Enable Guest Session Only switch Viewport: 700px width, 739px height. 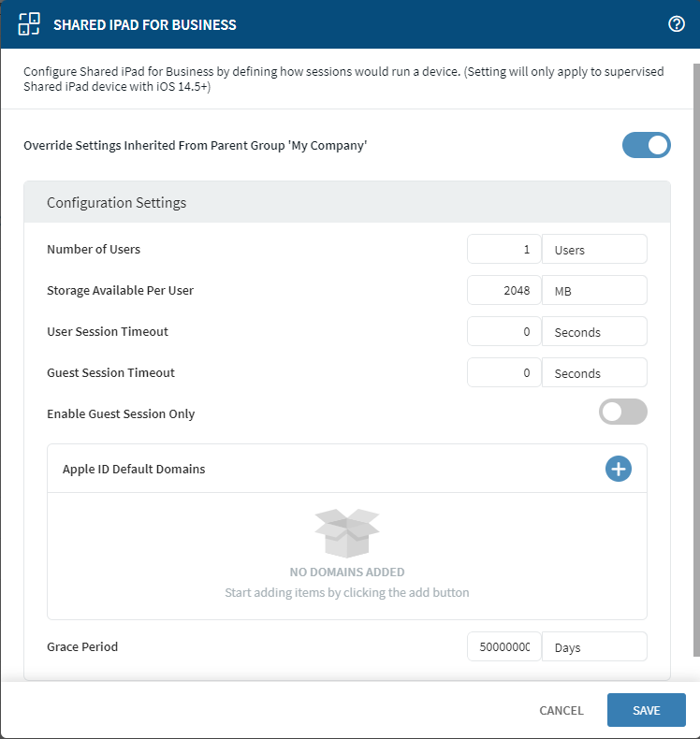(622, 412)
